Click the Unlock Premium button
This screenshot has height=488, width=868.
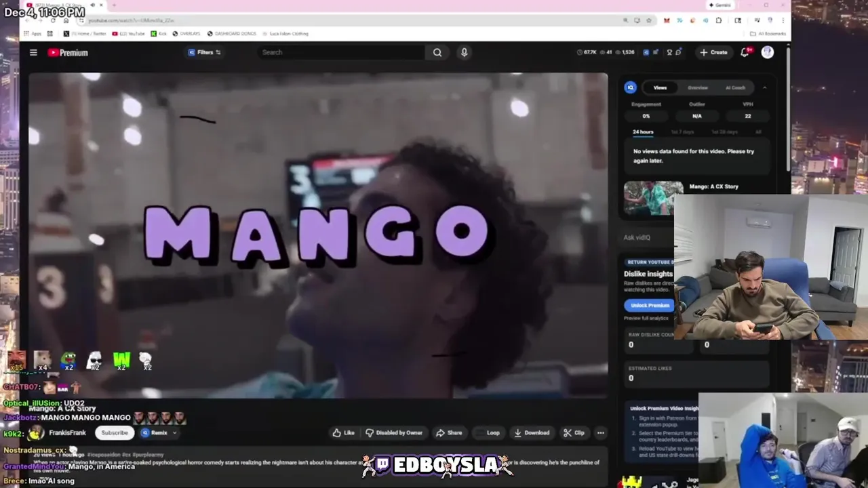650,306
